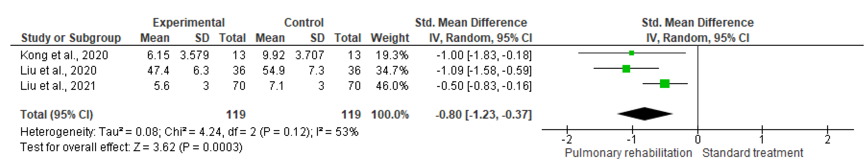Click the green square marker for Kong 2020
Viewport: 868px width, 167px height.
click(x=631, y=53)
